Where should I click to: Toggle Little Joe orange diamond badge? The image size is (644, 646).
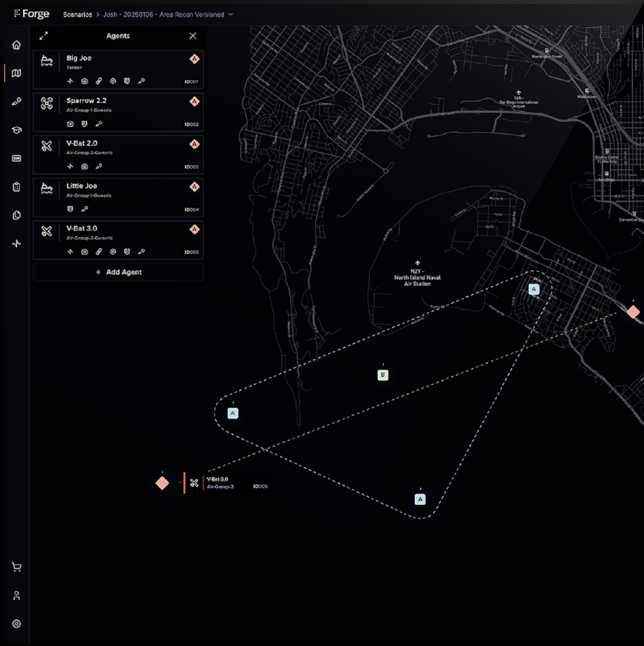194,187
